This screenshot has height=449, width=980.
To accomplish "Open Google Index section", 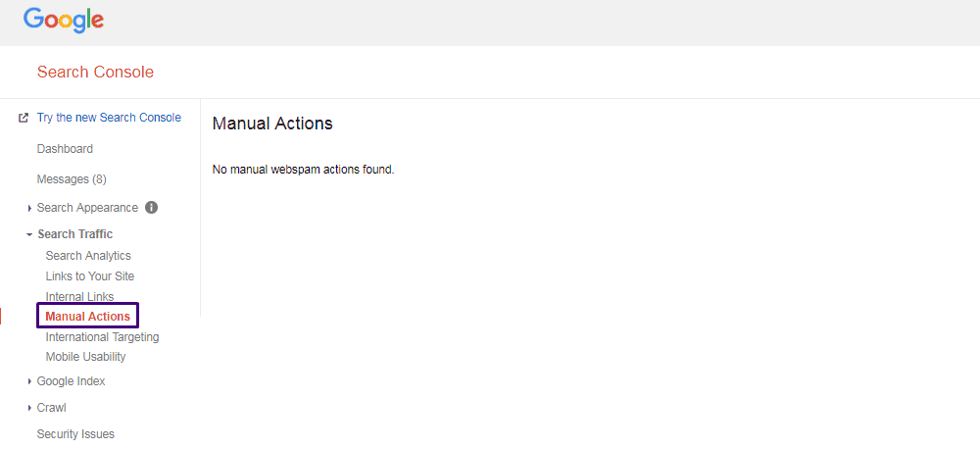I will 72,380.
